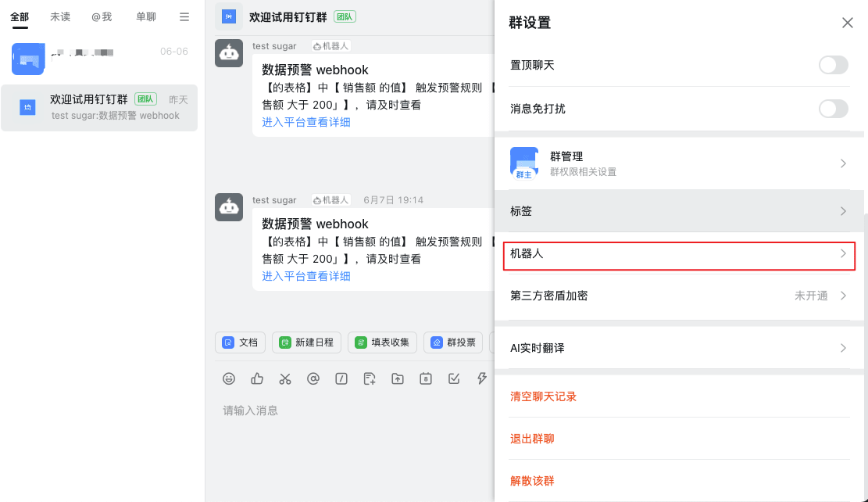This screenshot has height=502, width=868.
Task: Click the 文档 quick button
Action: click(x=241, y=342)
